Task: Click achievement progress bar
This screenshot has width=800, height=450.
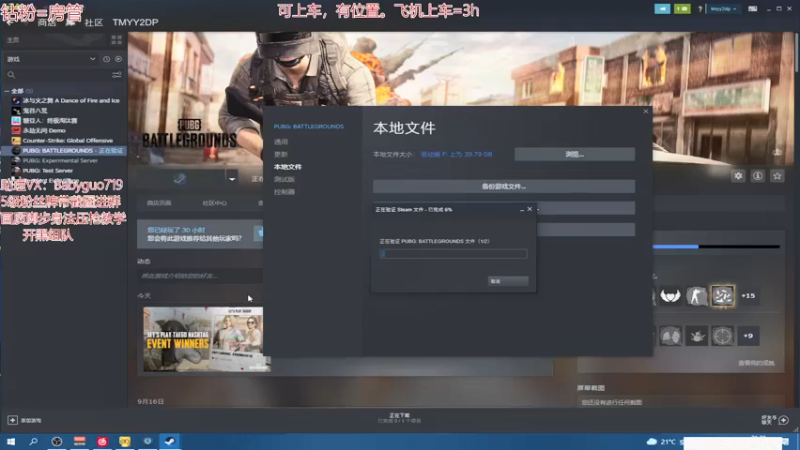Action: [x=716, y=247]
